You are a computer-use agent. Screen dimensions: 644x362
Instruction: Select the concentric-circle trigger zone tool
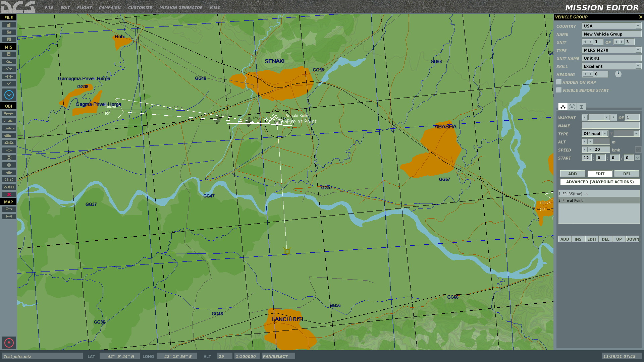[x=9, y=158]
